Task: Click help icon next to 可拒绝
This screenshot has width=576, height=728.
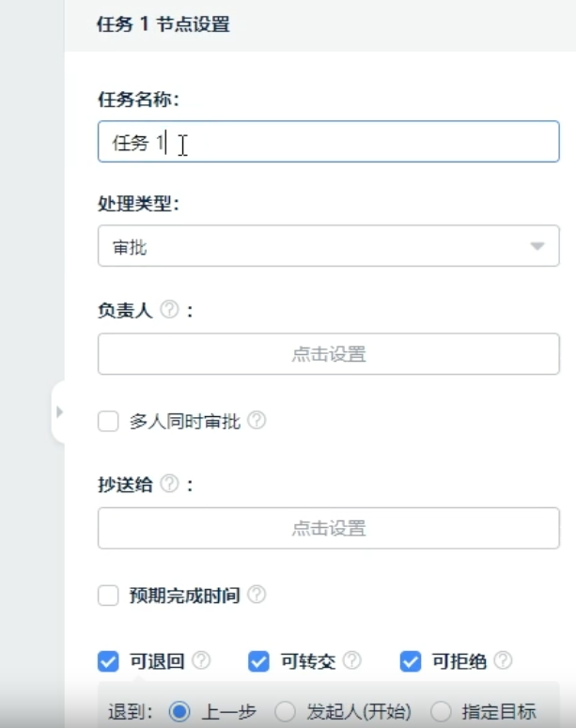Action: tap(504, 661)
